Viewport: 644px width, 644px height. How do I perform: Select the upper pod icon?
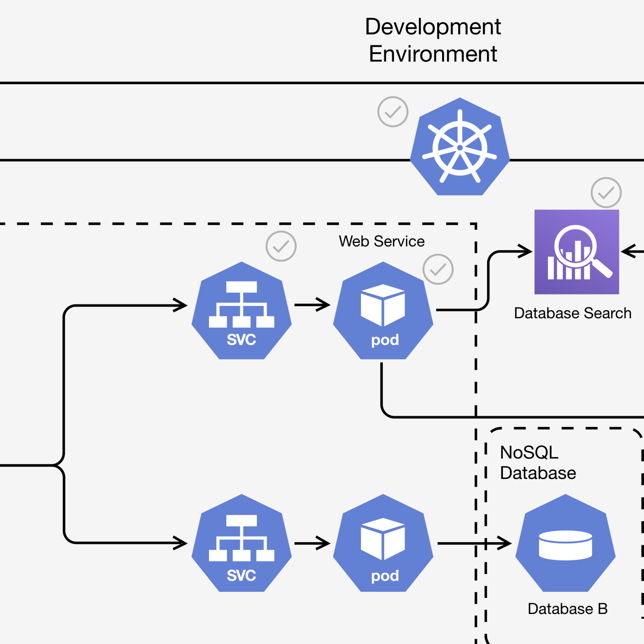tap(383, 311)
